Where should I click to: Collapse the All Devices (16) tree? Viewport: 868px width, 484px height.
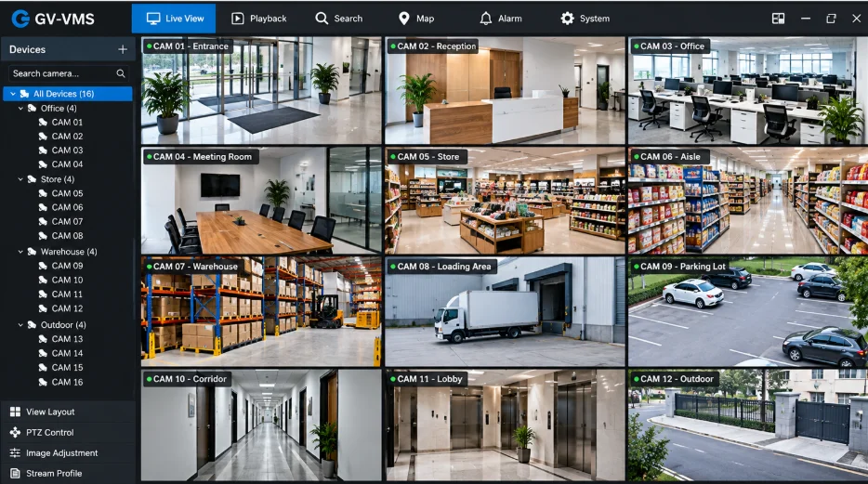click(x=13, y=94)
